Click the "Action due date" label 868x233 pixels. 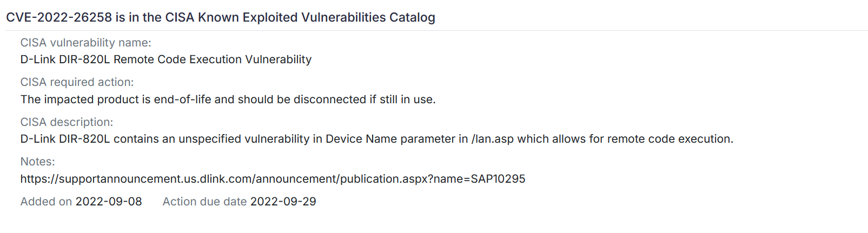click(204, 202)
